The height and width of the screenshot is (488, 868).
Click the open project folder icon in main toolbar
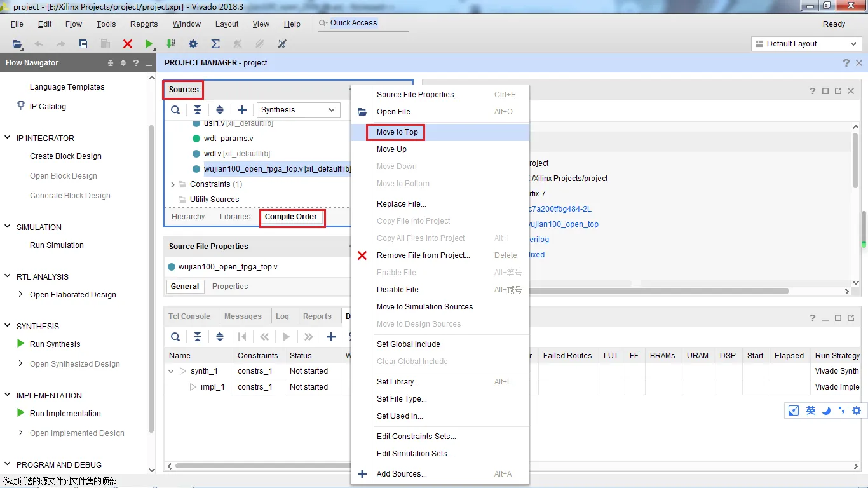click(x=17, y=44)
